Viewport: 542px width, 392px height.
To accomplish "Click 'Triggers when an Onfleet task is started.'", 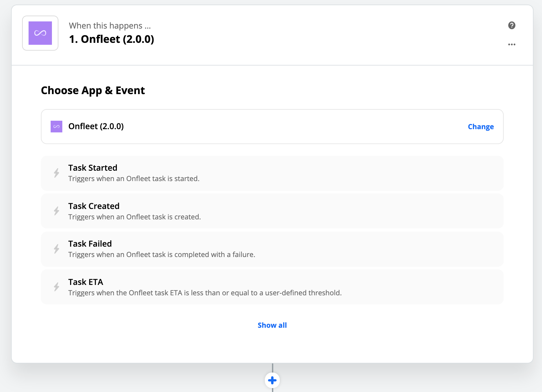I will pos(134,178).
